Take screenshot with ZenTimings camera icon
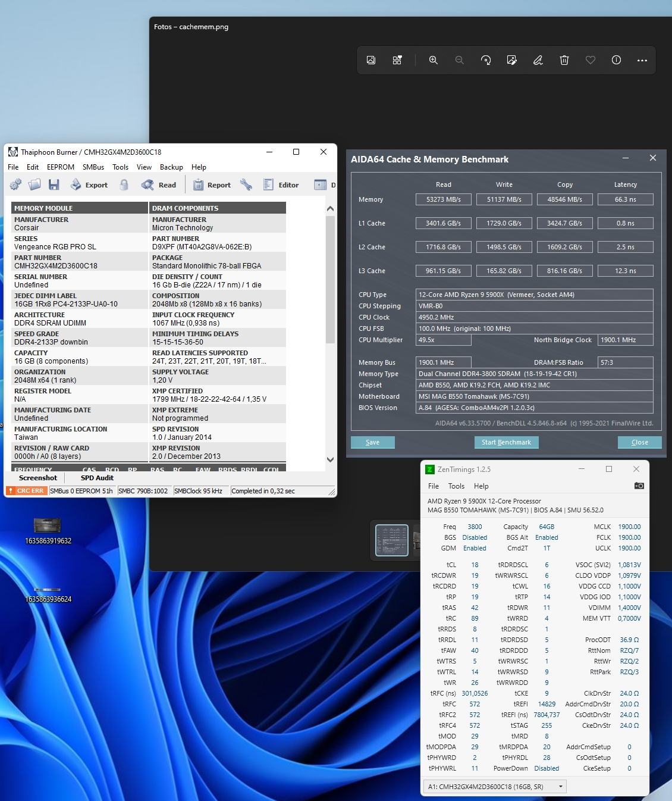The height and width of the screenshot is (801, 672). (x=639, y=486)
